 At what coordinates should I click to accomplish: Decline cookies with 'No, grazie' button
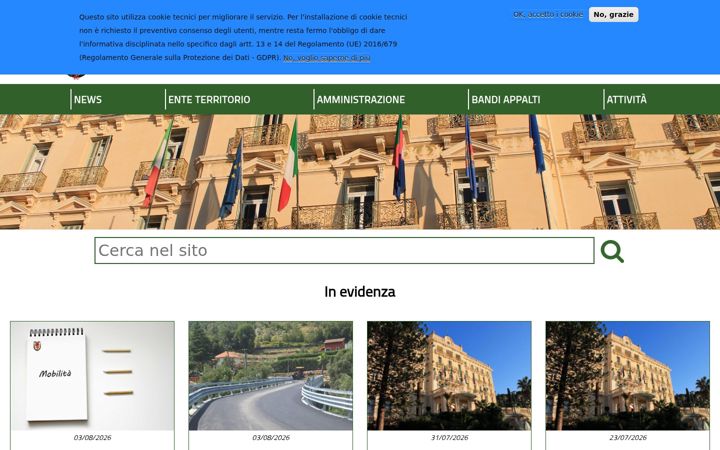point(613,15)
